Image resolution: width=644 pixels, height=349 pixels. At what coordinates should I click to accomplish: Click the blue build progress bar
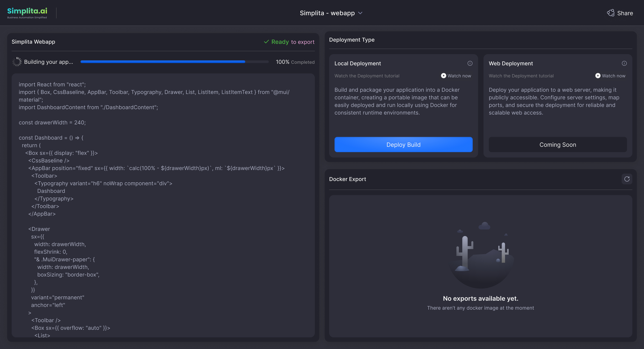163,62
